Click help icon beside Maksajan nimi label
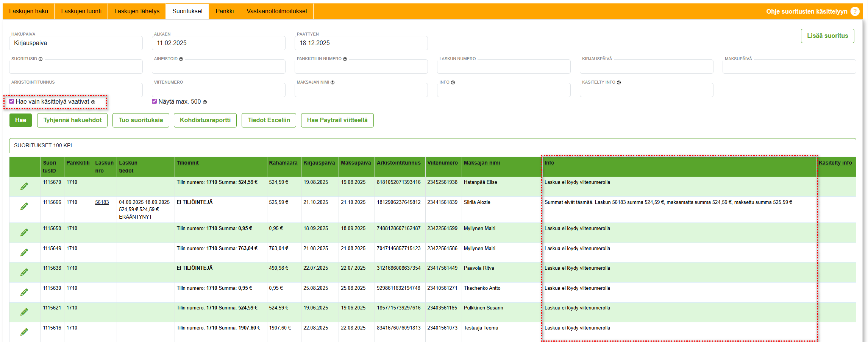Screen dimensions: 868x342 click(333, 82)
